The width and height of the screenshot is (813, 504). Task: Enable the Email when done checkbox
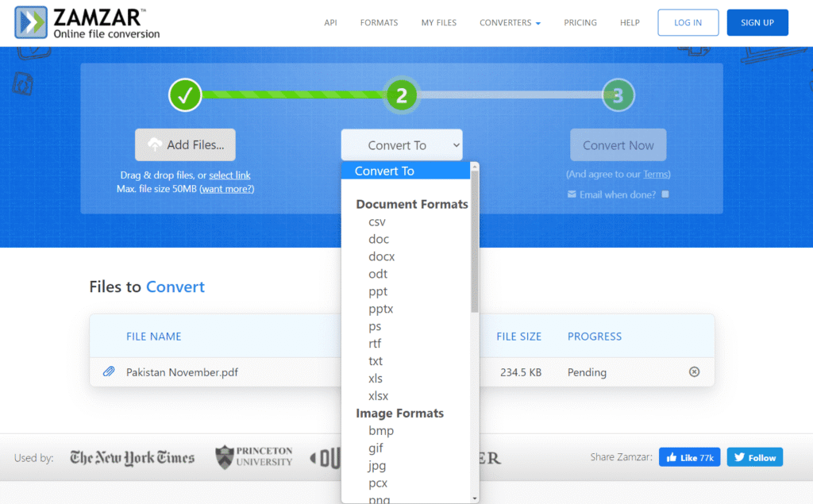(x=664, y=194)
